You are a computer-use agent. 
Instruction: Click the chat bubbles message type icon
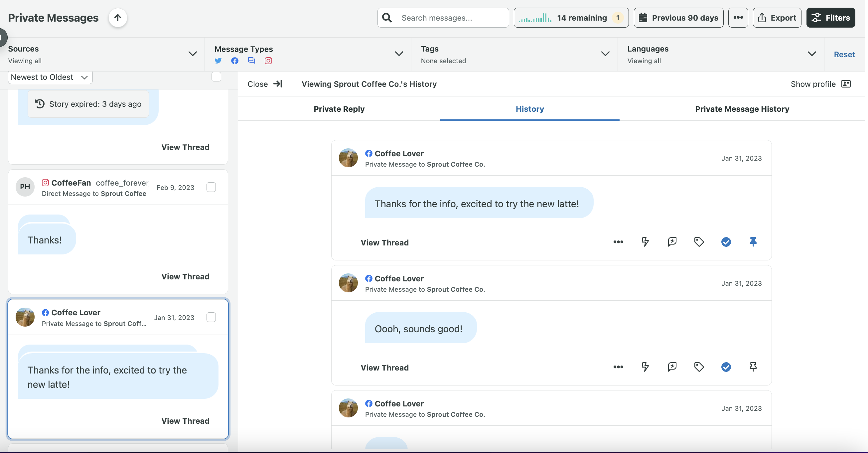251,61
